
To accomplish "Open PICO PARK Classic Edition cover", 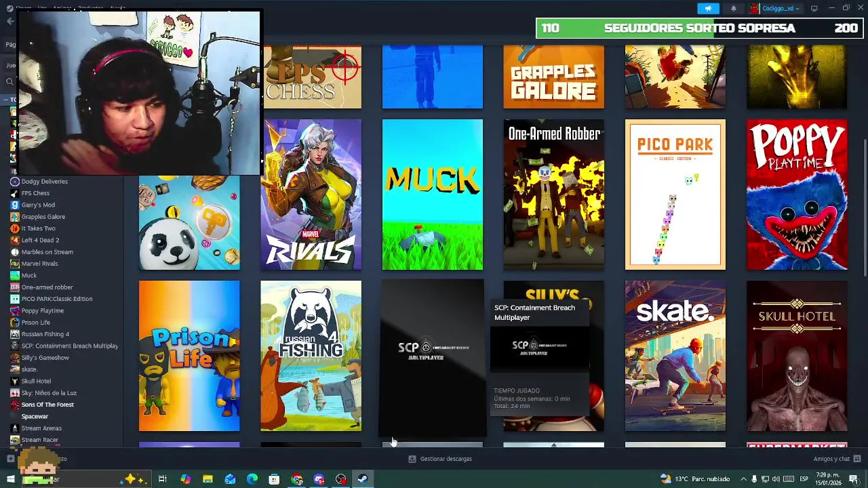I will [675, 195].
